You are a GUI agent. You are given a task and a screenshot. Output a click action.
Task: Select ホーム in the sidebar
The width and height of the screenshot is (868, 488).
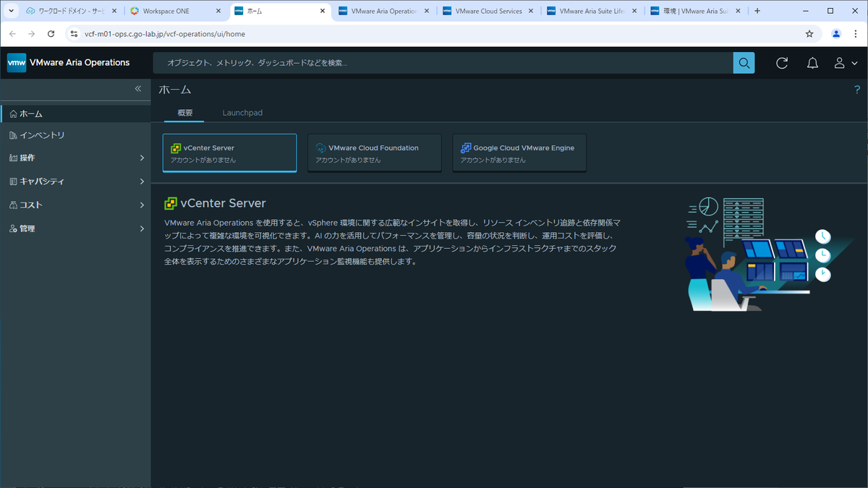[x=75, y=114]
